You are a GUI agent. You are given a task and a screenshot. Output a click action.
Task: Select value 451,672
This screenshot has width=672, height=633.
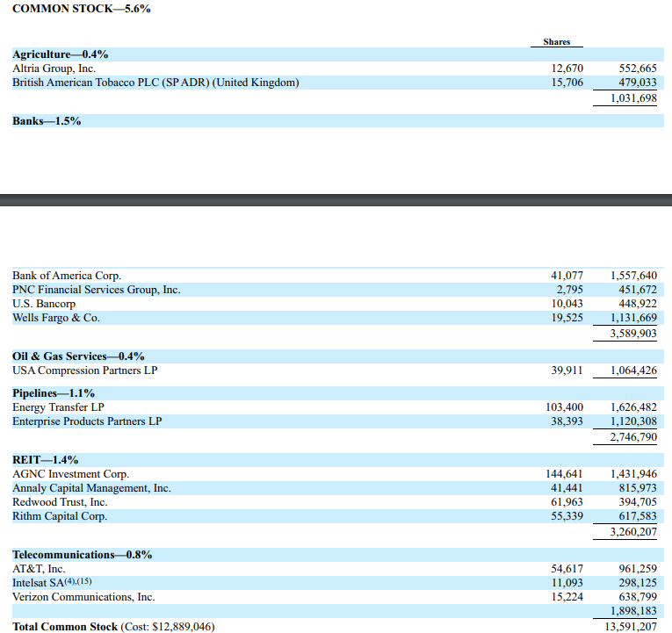coord(637,290)
